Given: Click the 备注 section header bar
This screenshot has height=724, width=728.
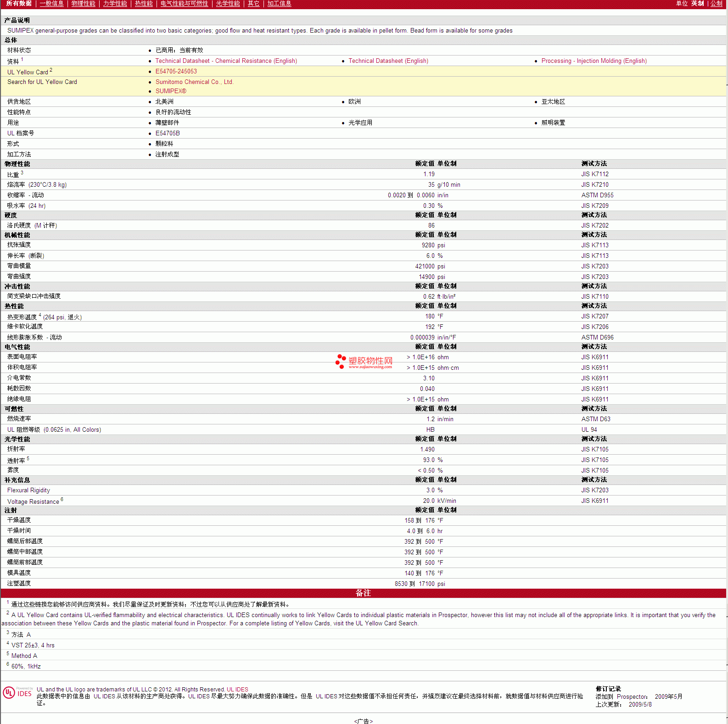Looking at the screenshot, I should (364, 593).
